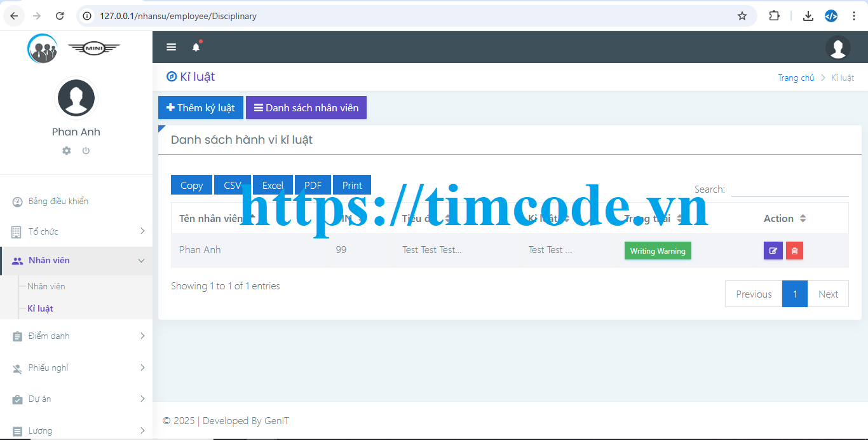The image size is (868, 440).
Task: Click Thêm kỷ luật button
Action: click(x=201, y=107)
